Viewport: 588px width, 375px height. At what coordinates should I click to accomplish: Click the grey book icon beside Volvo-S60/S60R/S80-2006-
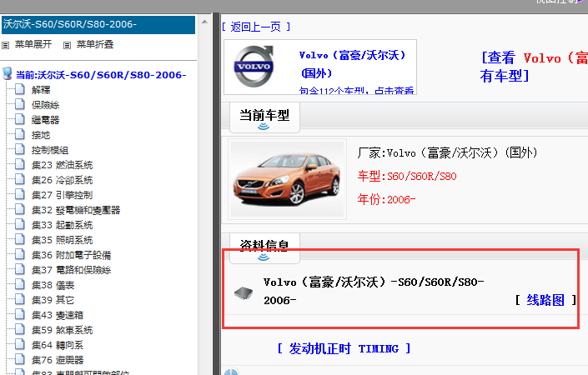pyautogui.click(x=244, y=292)
